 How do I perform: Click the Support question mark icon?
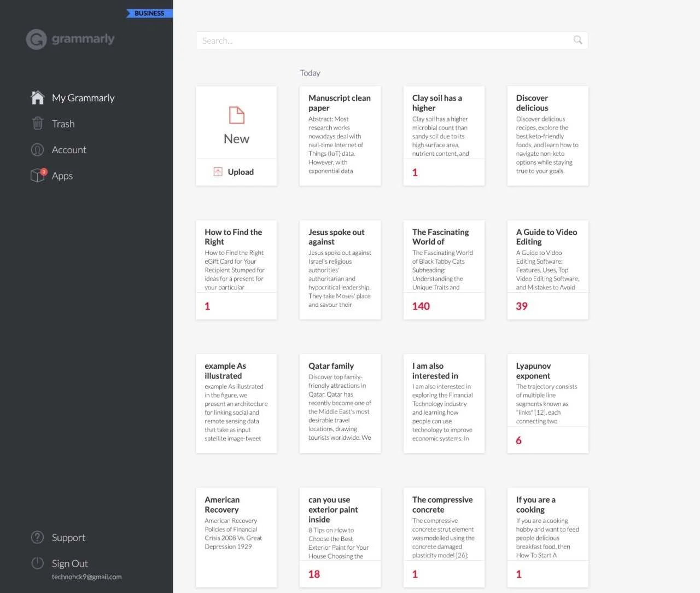[37, 537]
